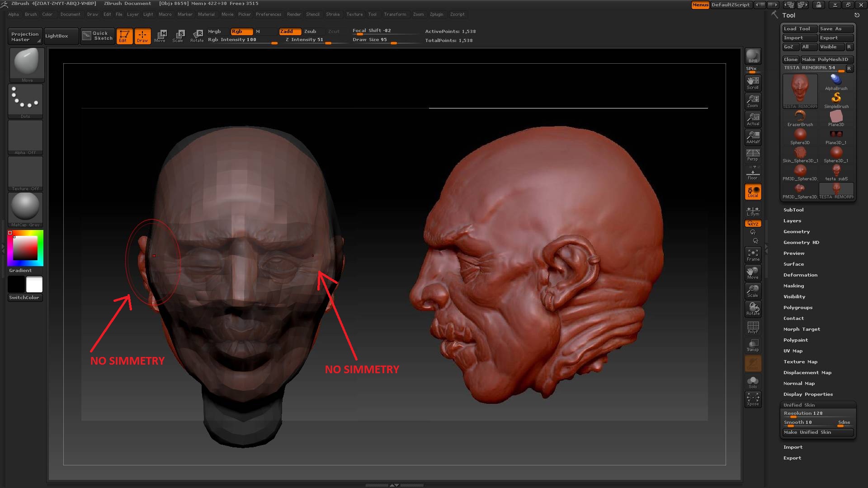The image size is (868, 488).
Task: Expand the Deformation section
Action: coord(800,275)
